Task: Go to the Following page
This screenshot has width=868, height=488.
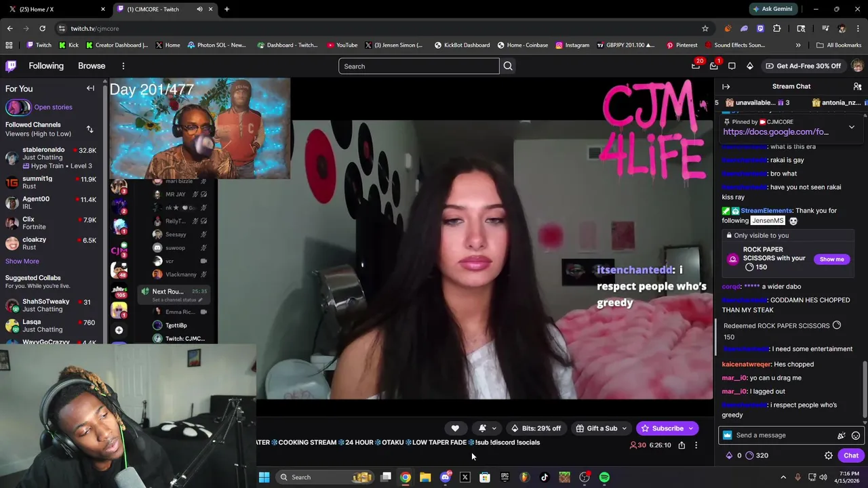Action: (x=46, y=66)
